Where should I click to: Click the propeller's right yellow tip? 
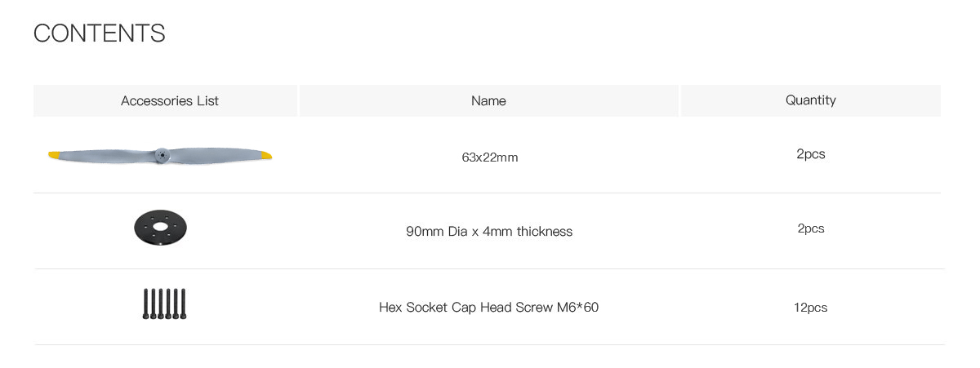tap(265, 154)
